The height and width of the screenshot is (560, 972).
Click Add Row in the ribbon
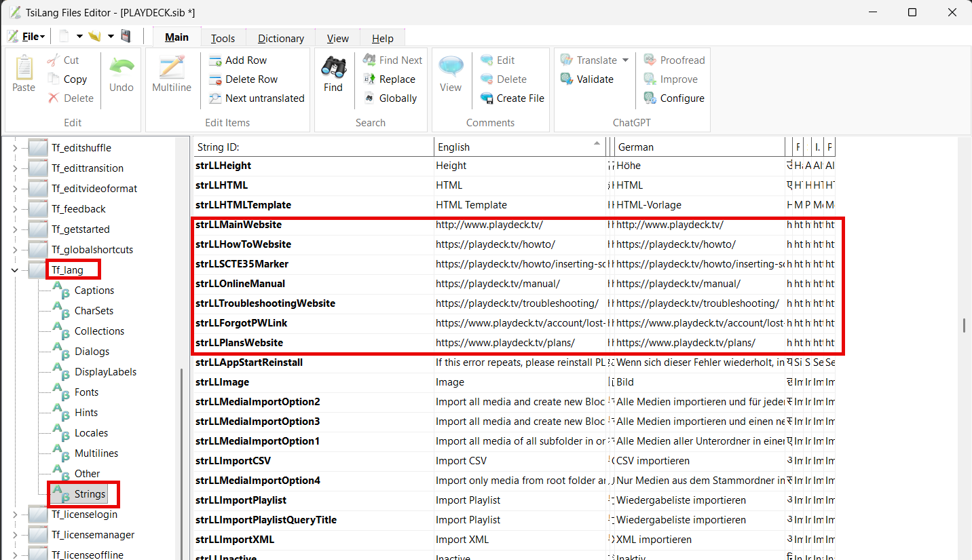pyautogui.click(x=245, y=60)
